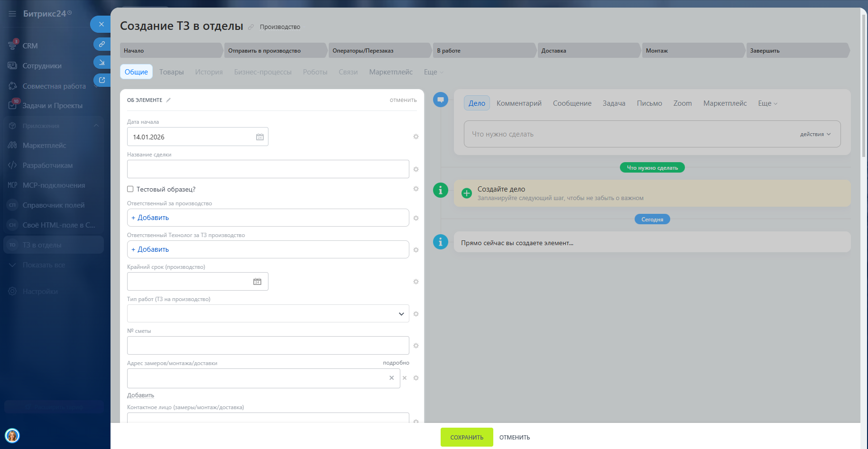Click the copy link icon on side panel
Image resolution: width=868 pixels, height=449 pixels.
point(102,44)
